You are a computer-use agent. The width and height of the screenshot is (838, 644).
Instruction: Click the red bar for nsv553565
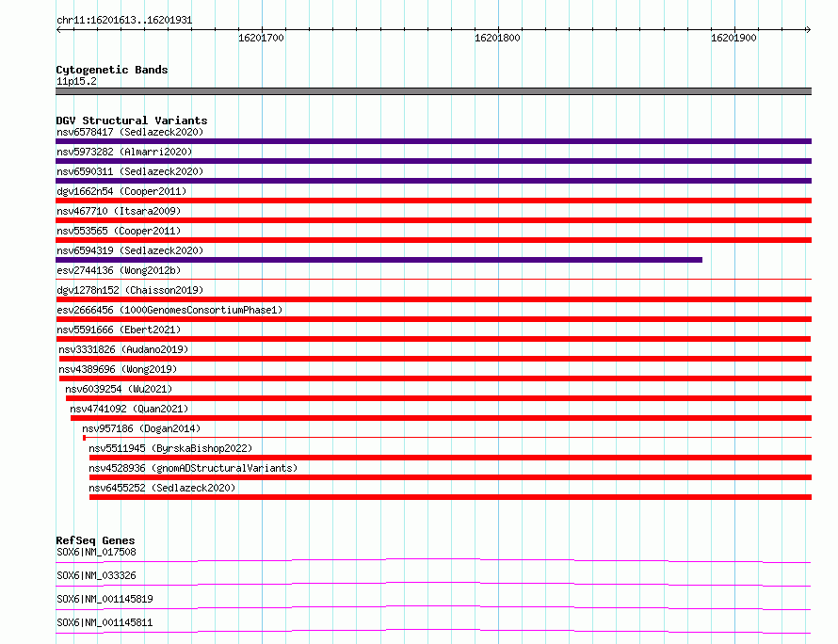[x=433, y=240]
